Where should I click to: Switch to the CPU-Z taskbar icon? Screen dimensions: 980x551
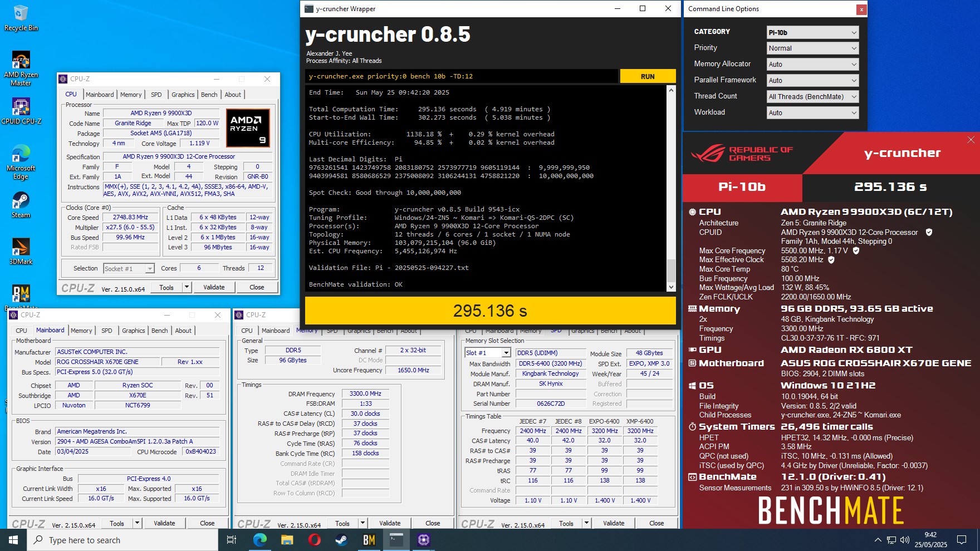pos(423,540)
